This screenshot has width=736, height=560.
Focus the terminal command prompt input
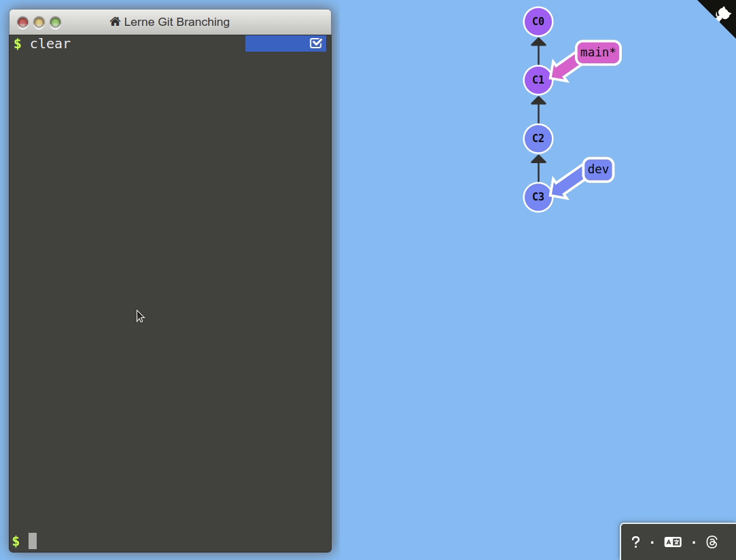pyautogui.click(x=170, y=541)
